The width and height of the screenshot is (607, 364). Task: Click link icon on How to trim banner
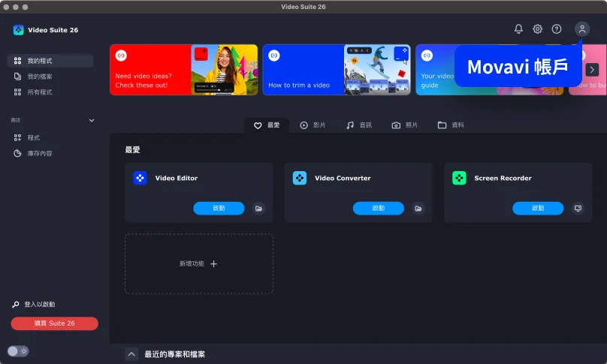pos(274,56)
